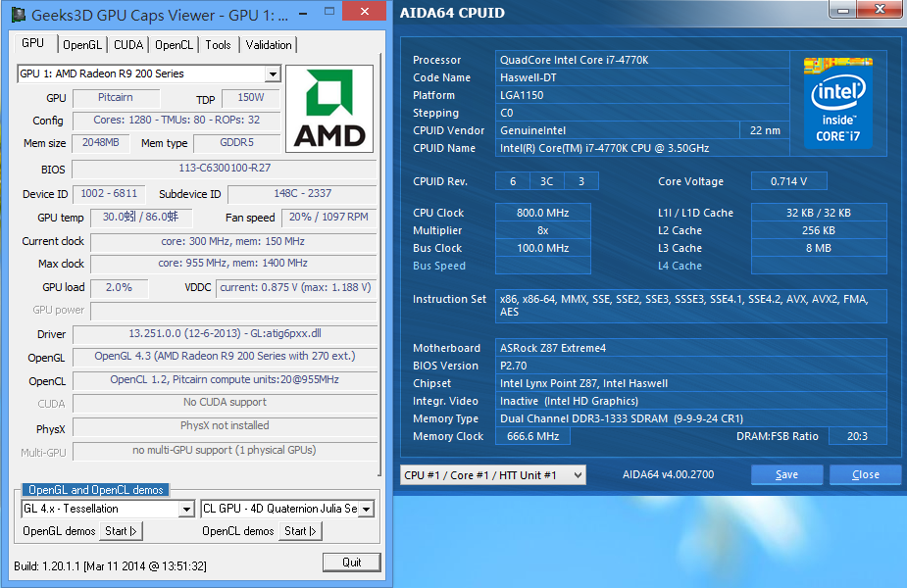
Task: Click the no multi-GPU support field
Action: [225, 451]
